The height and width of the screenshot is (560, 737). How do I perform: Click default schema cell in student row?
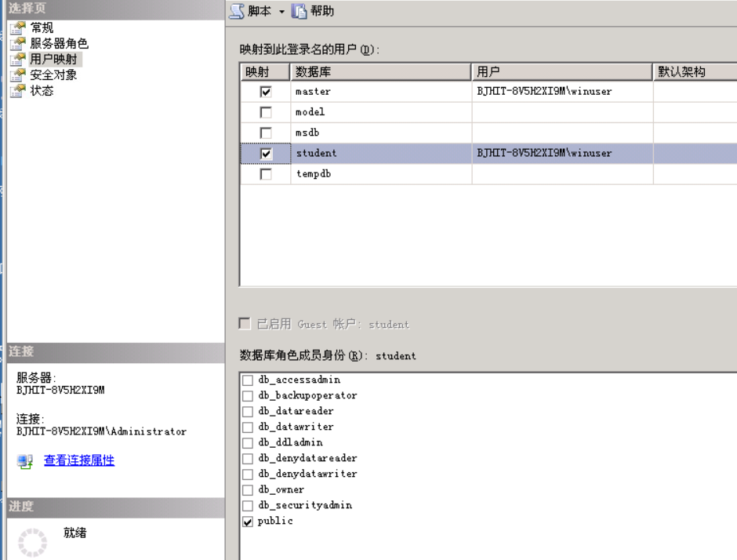click(x=695, y=154)
